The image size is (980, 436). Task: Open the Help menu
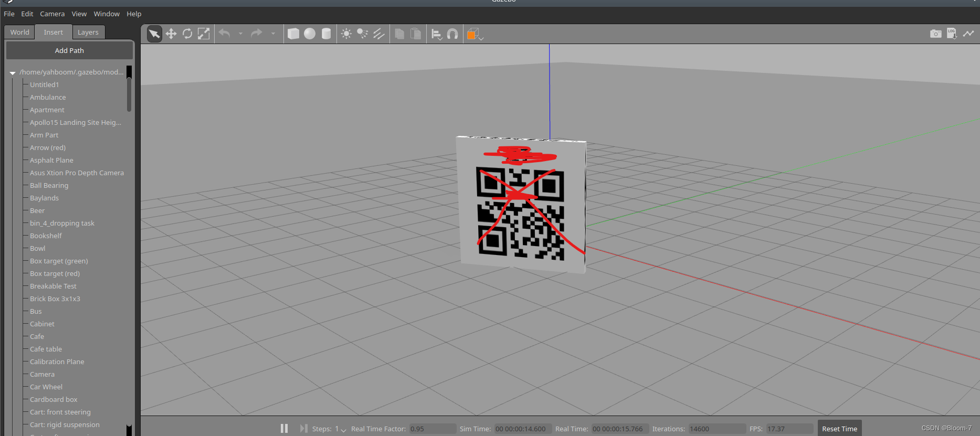pos(134,14)
